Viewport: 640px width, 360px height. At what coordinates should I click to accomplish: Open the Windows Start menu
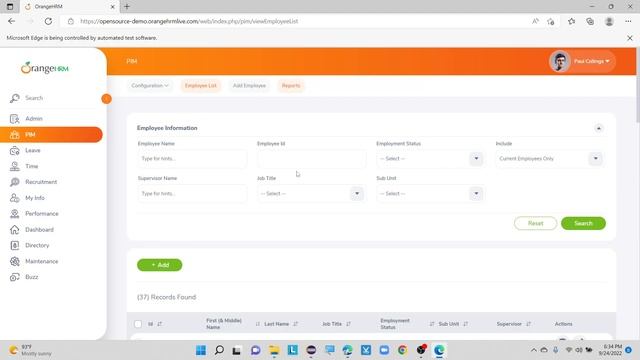click(x=201, y=350)
